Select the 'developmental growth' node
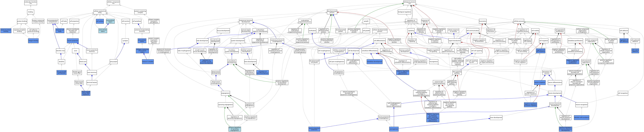This screenshot has width=644, height=132. click(x=341, y=31)
